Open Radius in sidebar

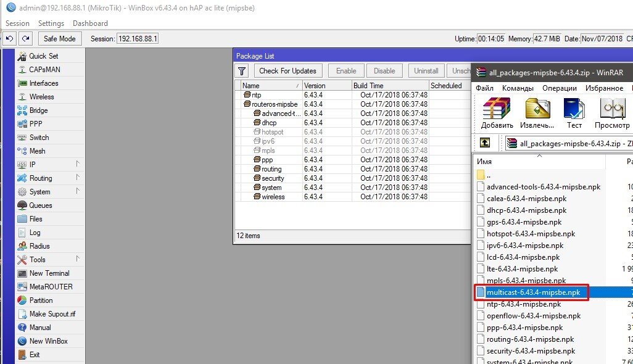coord(50,246)
